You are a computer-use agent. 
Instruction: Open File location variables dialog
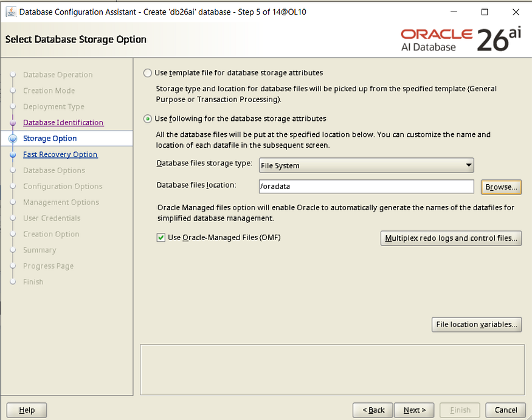click(476, 325)
